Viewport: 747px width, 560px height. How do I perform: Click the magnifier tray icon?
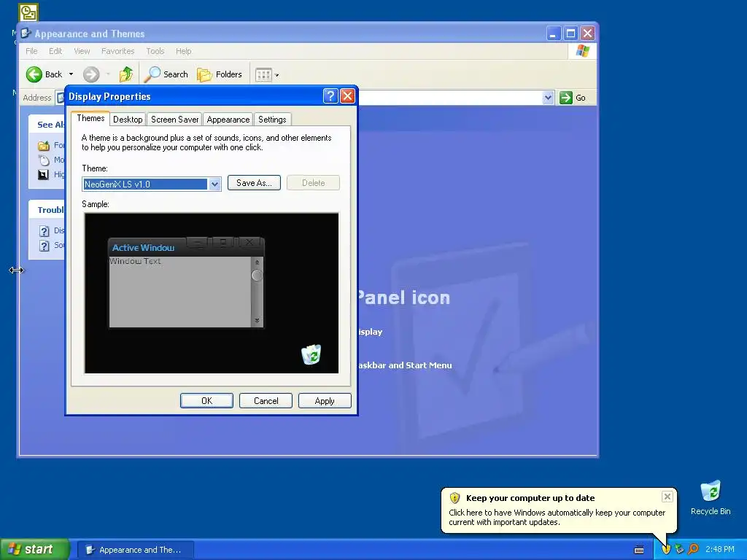693,550
